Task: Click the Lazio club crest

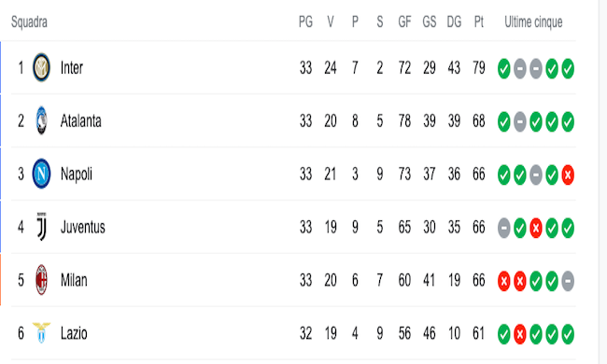Action: (41, 332)
